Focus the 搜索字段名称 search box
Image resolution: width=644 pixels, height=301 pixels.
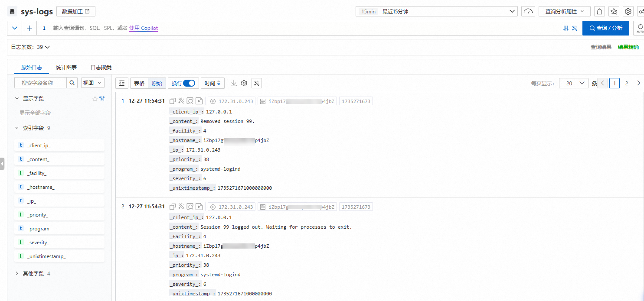[40, 83]
